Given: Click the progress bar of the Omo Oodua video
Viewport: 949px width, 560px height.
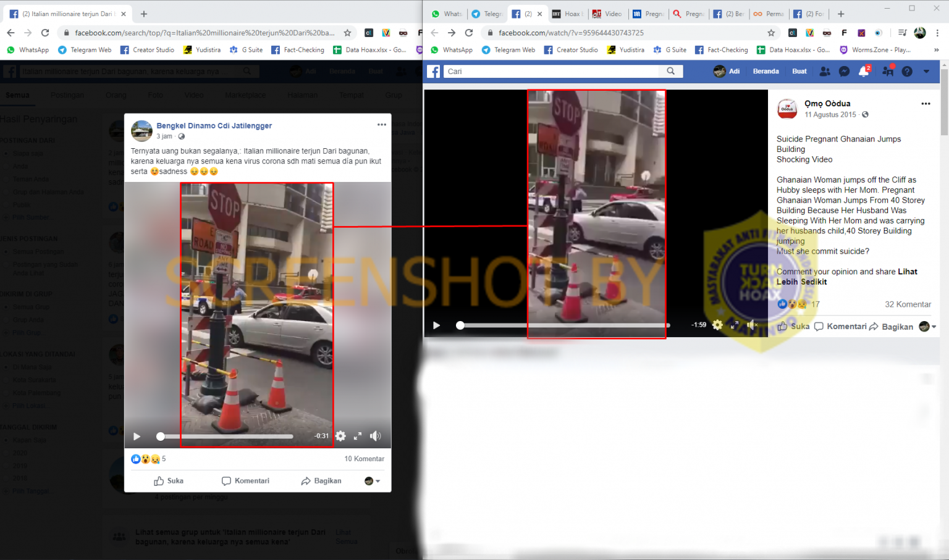Looking at the screenshot, I should [563, 325].
